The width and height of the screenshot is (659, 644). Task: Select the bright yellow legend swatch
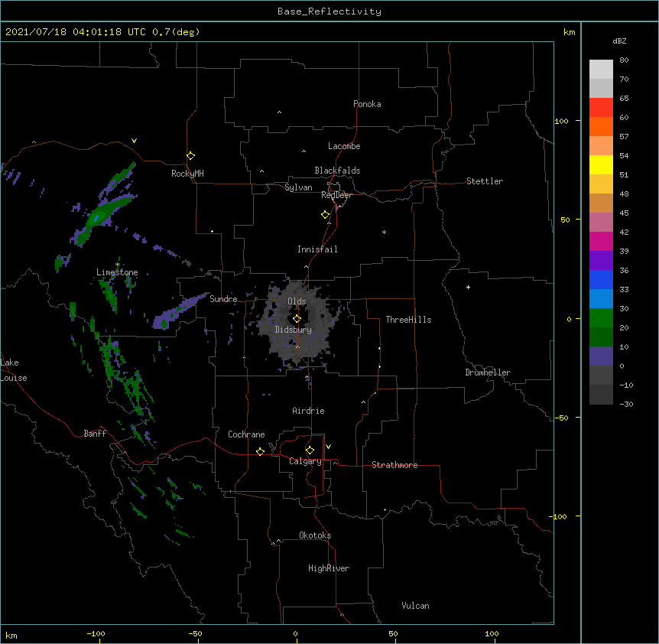(601, 164)
